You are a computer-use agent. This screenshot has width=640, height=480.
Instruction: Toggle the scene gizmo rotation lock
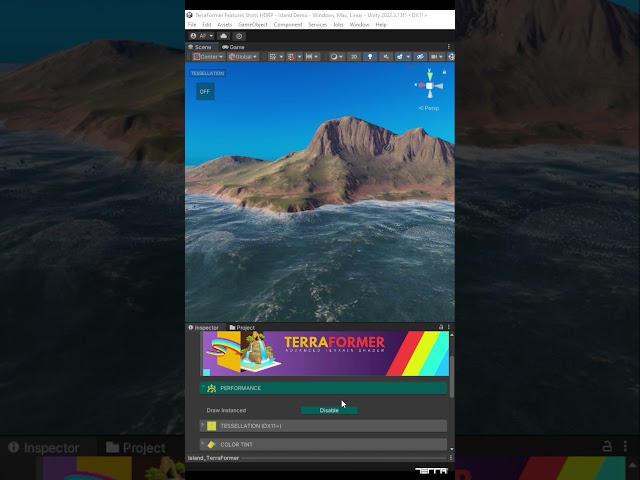(x=444, y=72)
